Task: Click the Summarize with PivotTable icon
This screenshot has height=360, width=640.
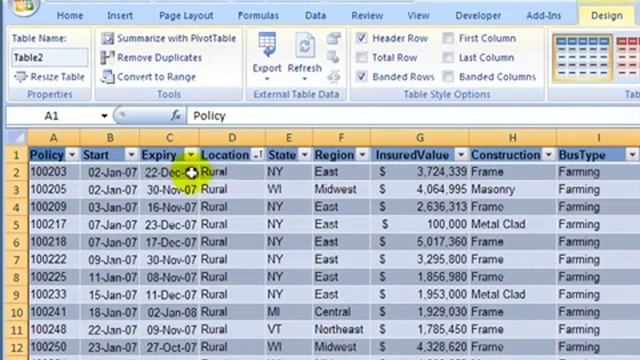Action: (108, 38)
